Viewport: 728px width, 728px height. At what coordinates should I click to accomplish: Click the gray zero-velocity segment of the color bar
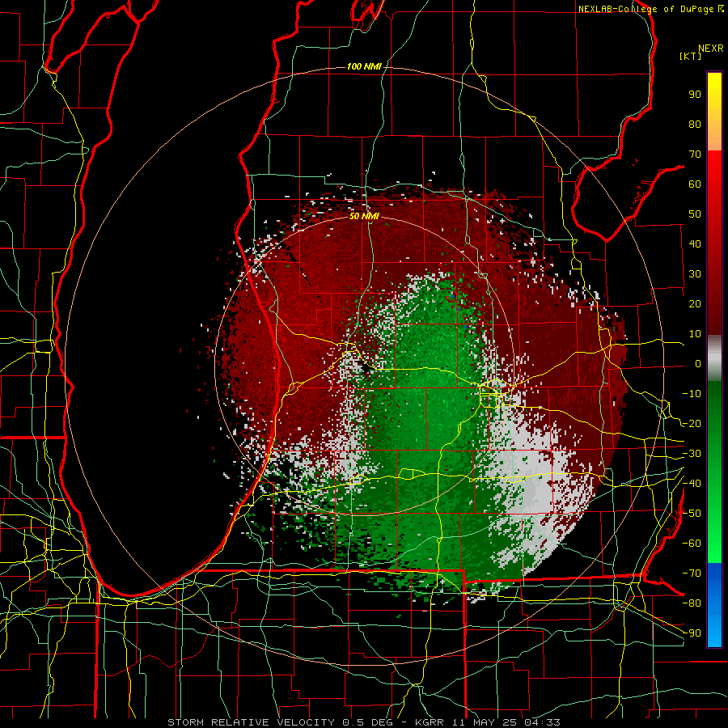pyautogui.click(x=714, y=358)
